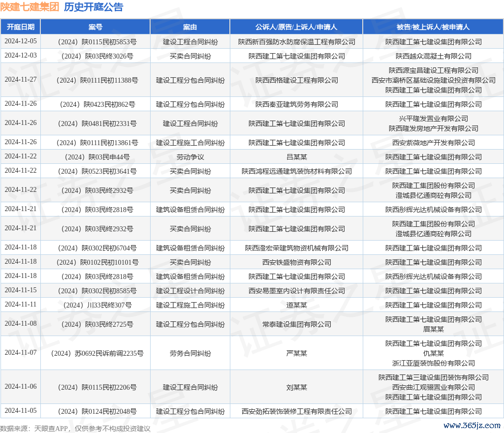
Task: Select the 建设工程设计合同纠纷 cause cell
Action: [190, 291]
